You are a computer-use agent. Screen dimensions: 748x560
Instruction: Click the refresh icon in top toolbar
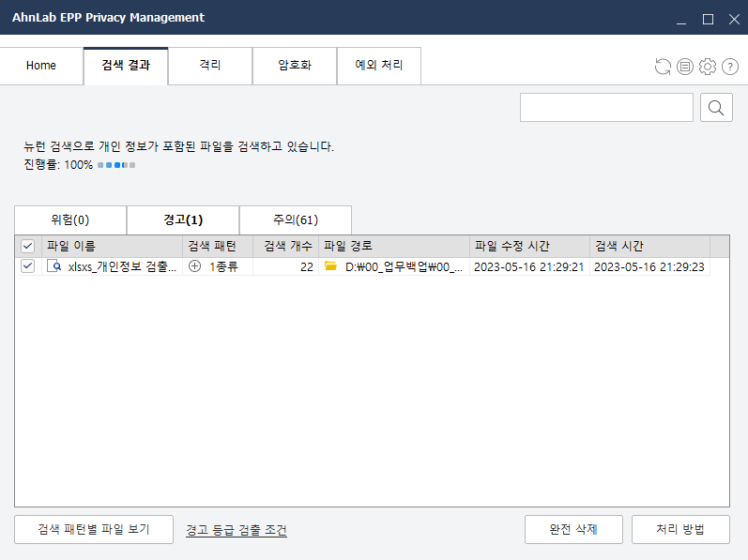click(x=663, y=67)
